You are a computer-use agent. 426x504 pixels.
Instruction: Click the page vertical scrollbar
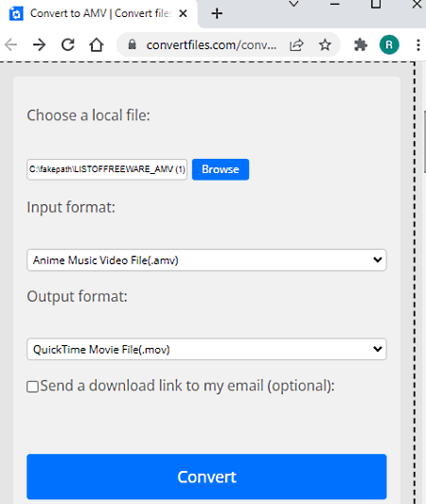click(x=425, y=142)
